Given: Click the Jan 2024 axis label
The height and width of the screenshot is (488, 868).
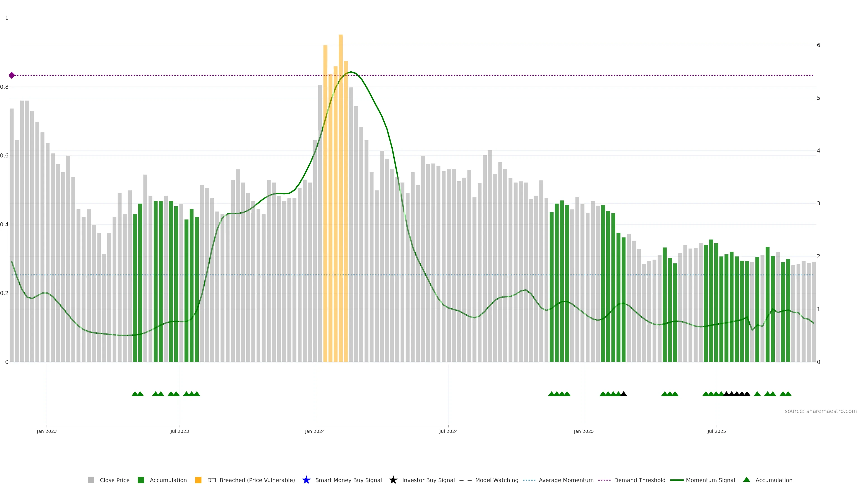Looking at the screenshot, I should click(x=315, y=431).
